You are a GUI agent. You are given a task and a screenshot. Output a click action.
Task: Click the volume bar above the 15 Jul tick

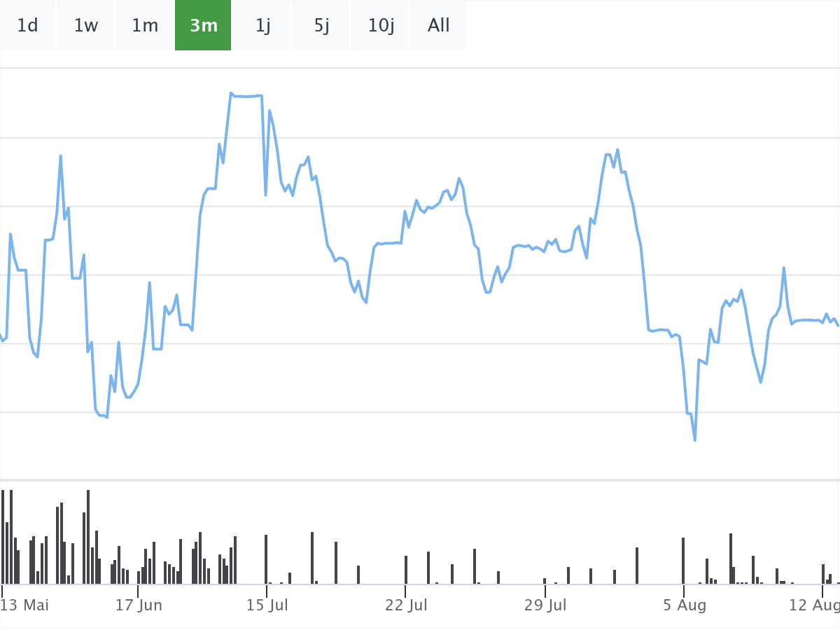coord(266,559)
